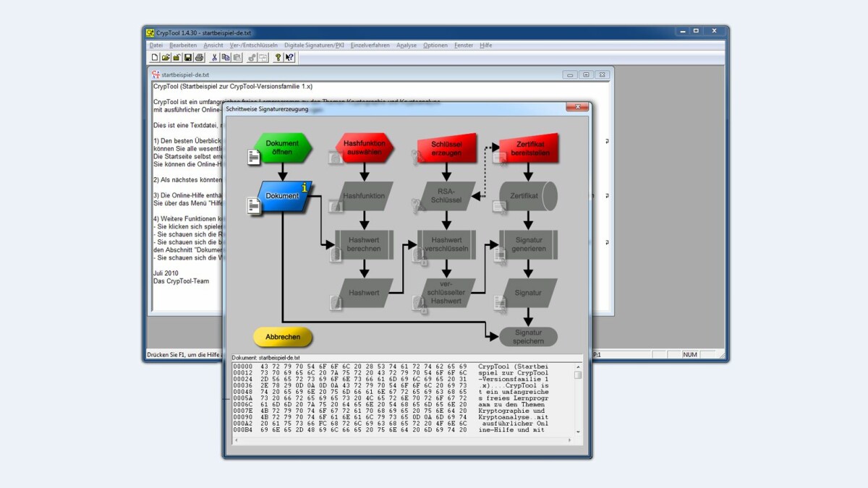Viewport: 868px width, 488px height.
Task: Click the red Zertifikat bereitstellen step
Action: tap(529, 147)
